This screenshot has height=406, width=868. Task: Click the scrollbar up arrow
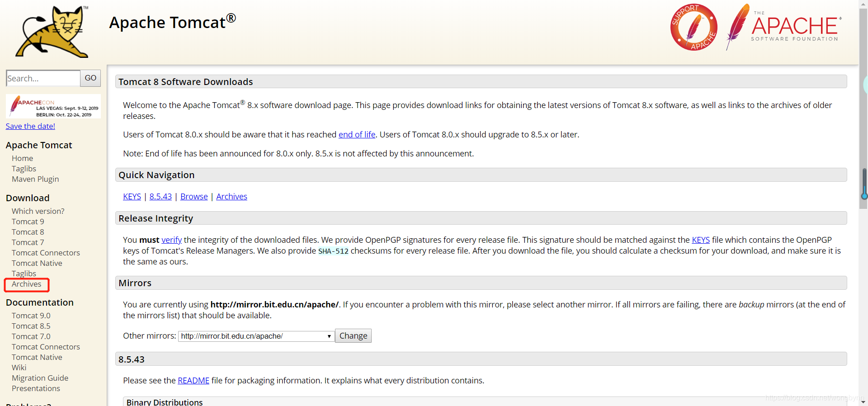pos(864,4)
